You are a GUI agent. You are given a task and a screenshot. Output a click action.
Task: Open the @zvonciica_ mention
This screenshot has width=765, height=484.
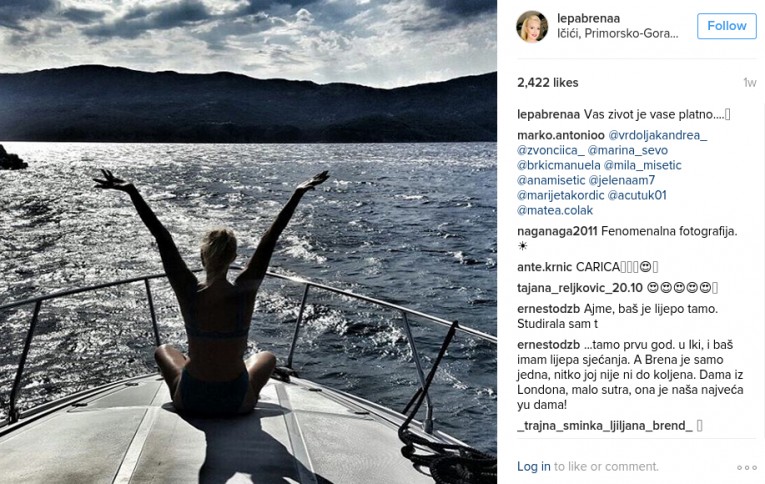[x=550, y=150]
